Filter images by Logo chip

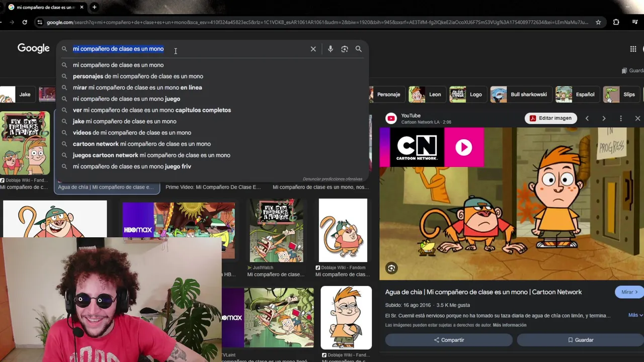467,95
